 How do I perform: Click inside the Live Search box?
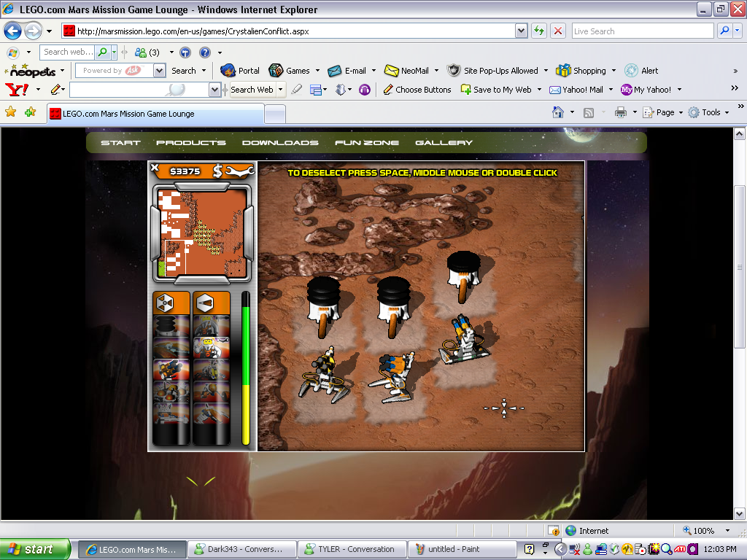(x=643, y=31)
